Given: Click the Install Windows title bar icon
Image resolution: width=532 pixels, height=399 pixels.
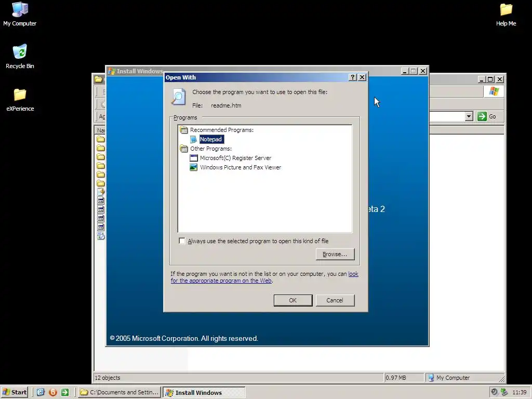Looking at the screenshot, I should coord(112,71).
